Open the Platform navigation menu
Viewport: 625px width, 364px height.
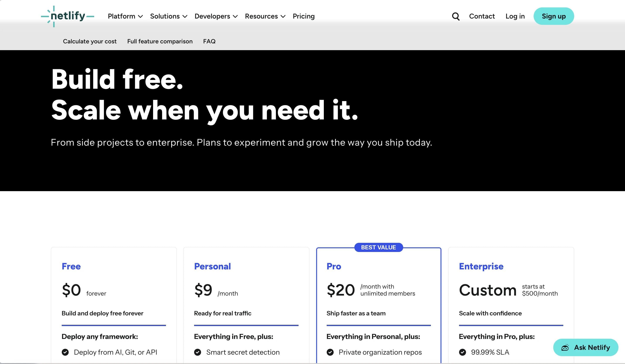(125, 16)
